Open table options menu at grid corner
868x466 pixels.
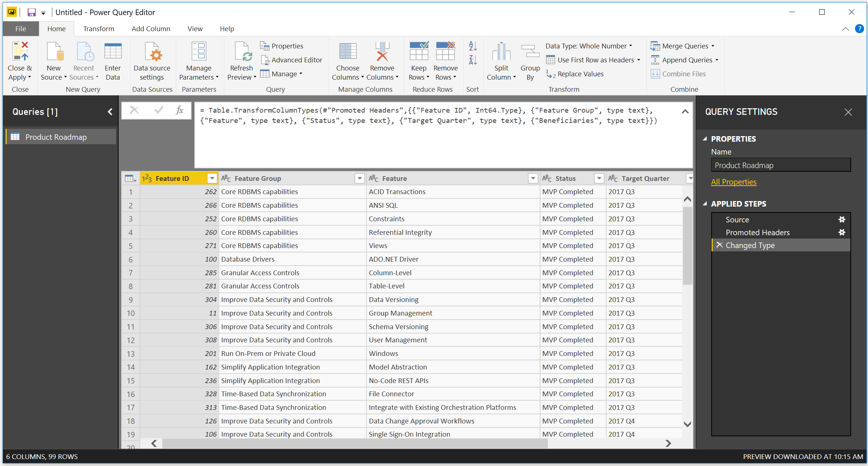(130, 178)
